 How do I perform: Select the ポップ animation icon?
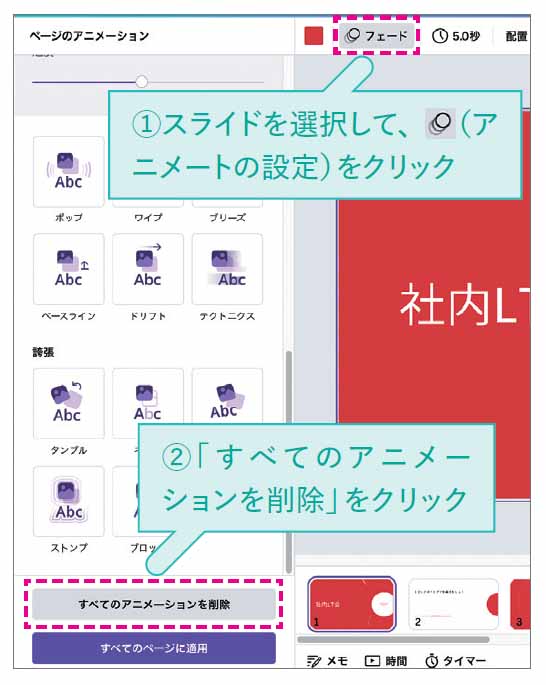click(69, 172)
